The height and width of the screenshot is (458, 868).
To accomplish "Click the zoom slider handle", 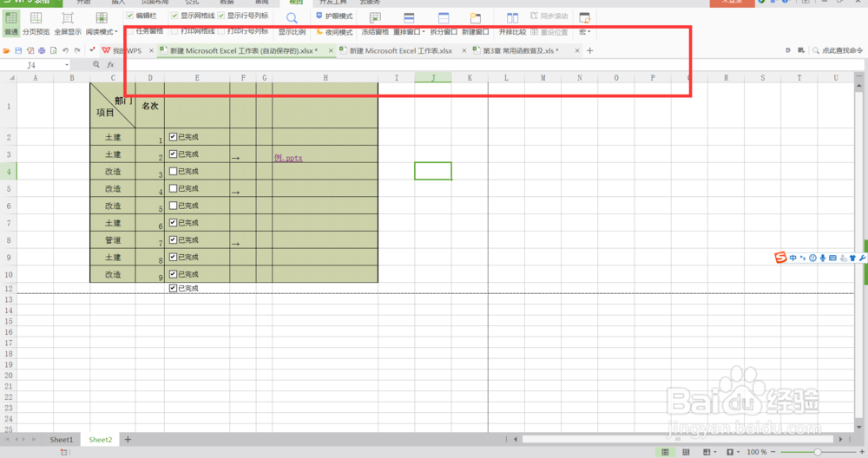I will 817,453.
